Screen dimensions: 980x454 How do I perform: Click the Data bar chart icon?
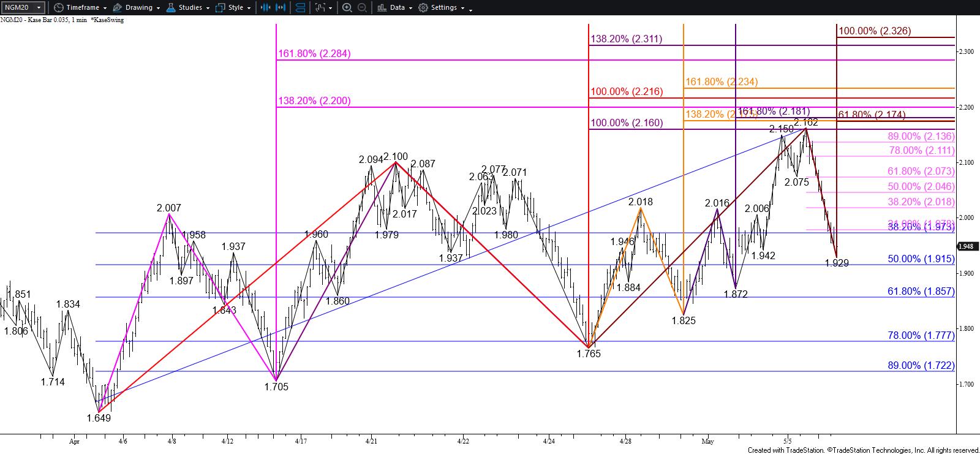click(x=382, y=7)
